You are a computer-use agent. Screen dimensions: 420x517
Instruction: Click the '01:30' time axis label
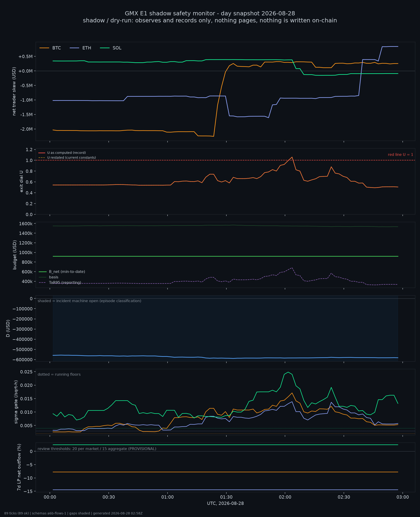pyautogui.click(x=226, y=497)
